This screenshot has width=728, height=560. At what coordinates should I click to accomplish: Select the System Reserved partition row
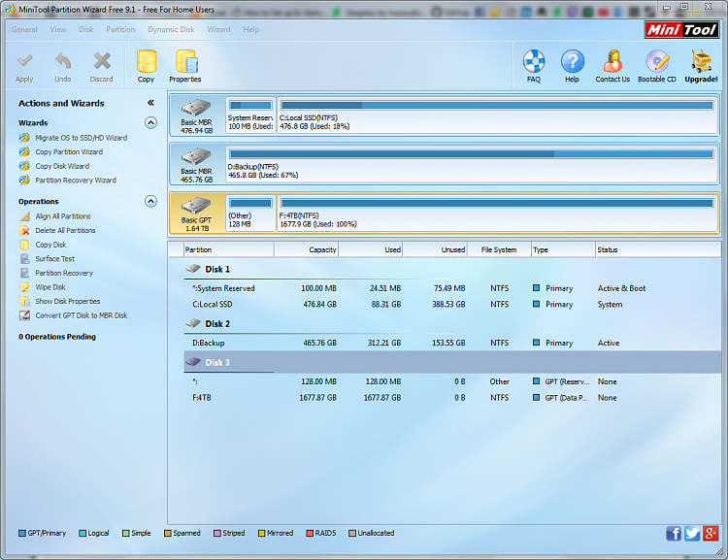[452, 288]
